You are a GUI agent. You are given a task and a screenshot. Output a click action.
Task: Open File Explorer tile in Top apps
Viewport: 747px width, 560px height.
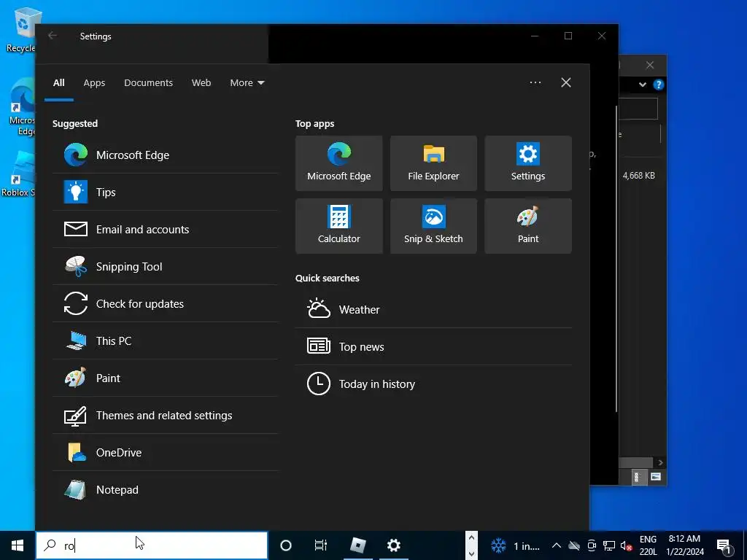pos(433,163)
